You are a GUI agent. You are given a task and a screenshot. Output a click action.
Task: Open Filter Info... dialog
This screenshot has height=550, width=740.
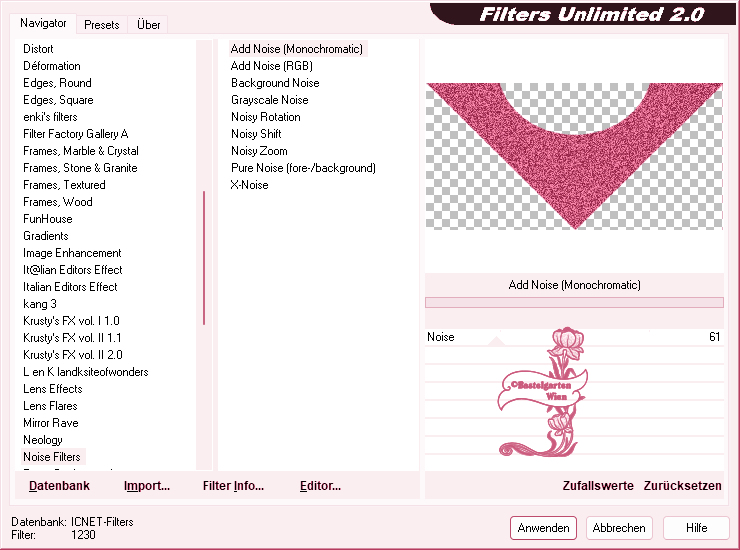(x=233, y=486)
